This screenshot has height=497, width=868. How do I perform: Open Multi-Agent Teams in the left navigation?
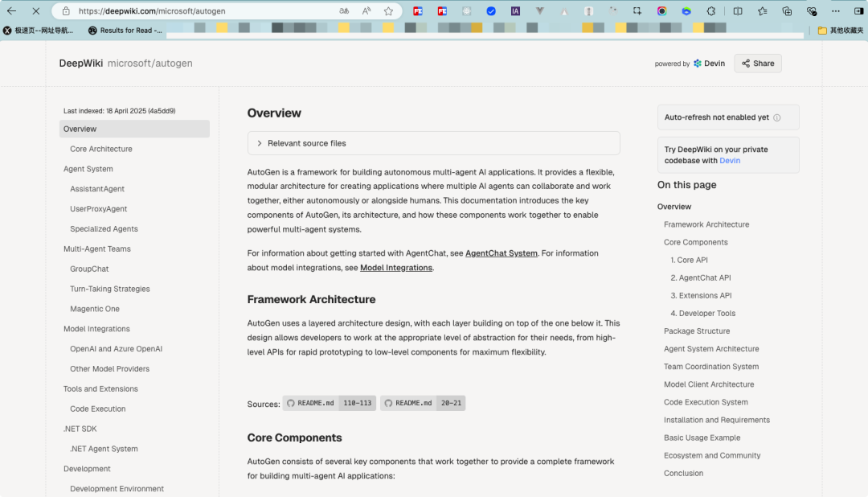coord(97,249)
